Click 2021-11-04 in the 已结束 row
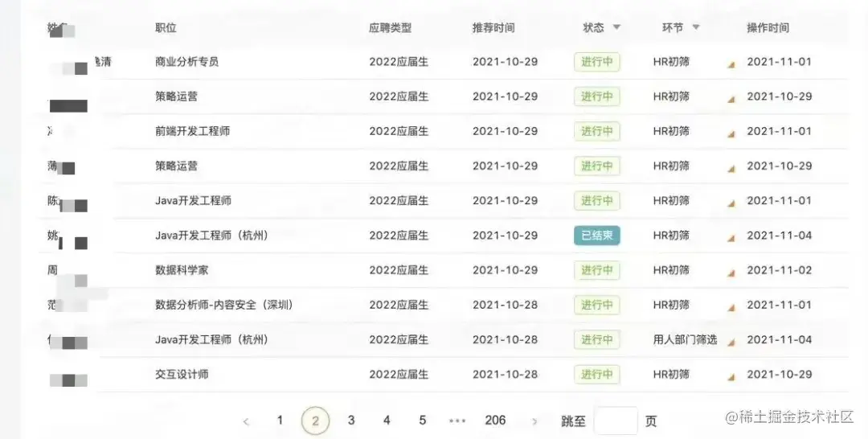 780,236
